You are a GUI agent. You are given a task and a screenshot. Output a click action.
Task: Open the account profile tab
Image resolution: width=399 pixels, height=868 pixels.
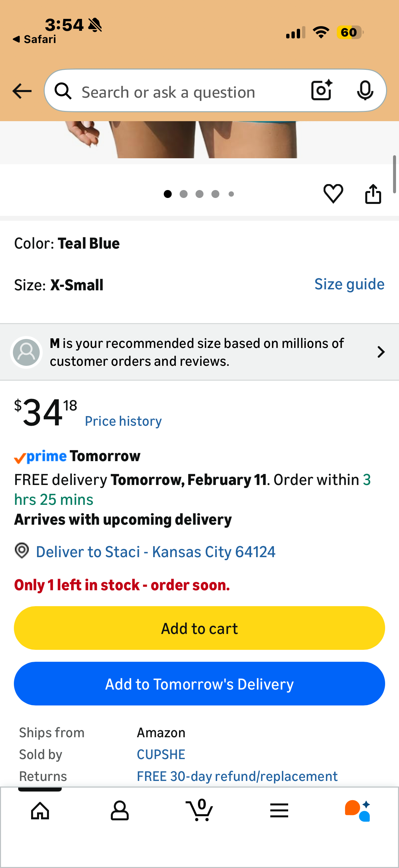[119, 810]
